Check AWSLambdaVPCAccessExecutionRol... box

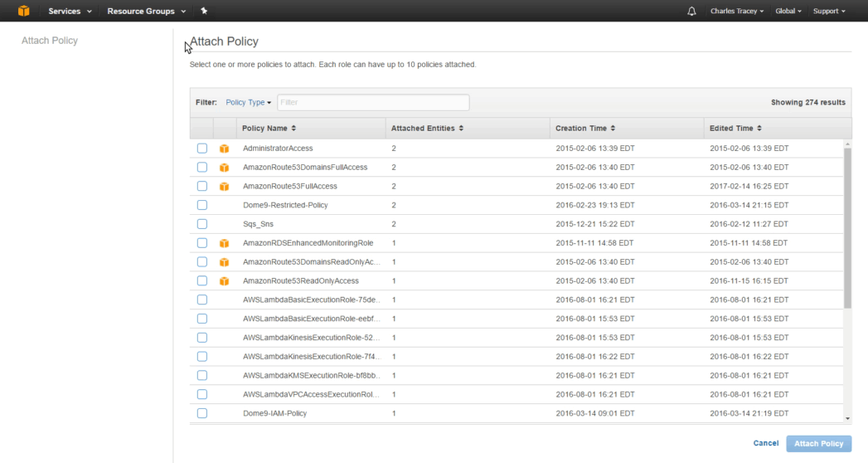(x=202, y=394)
